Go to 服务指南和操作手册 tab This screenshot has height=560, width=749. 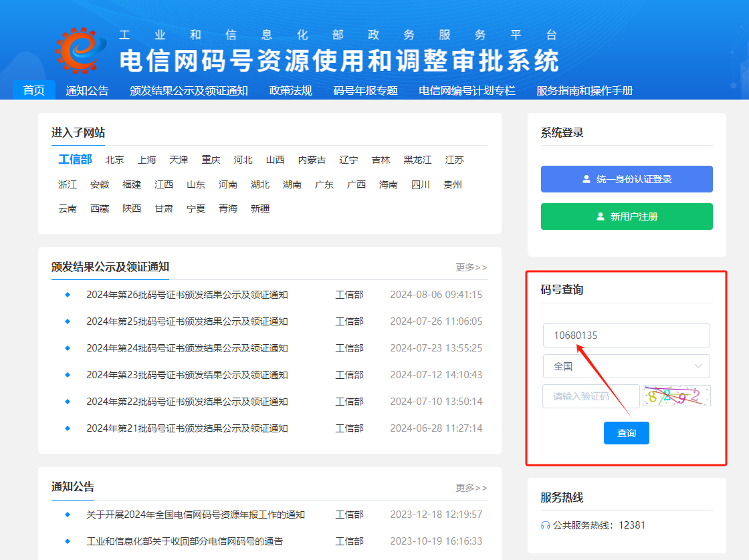pos(584,91)
